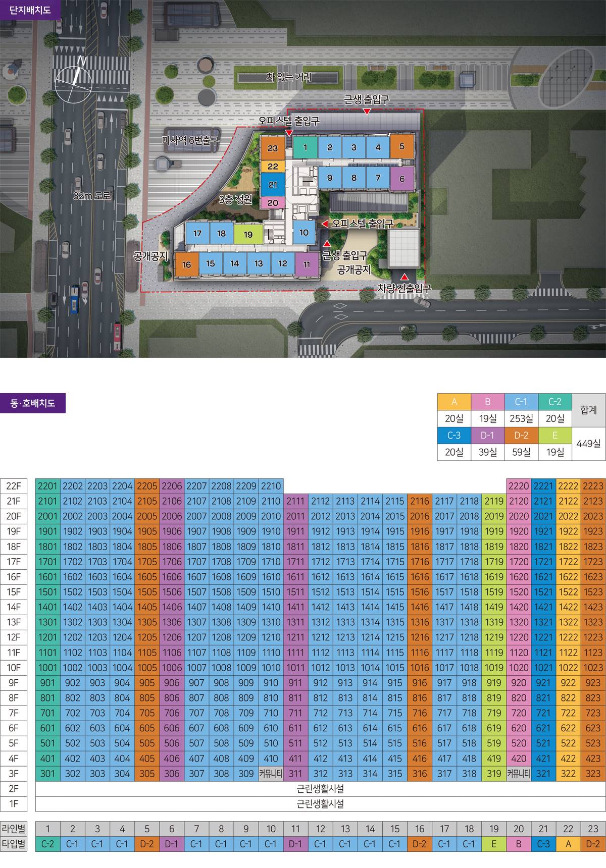This screenshot has height=868, width=606.
Task: Click the B type cell in the 타입별 row
Action: (519, 844)
